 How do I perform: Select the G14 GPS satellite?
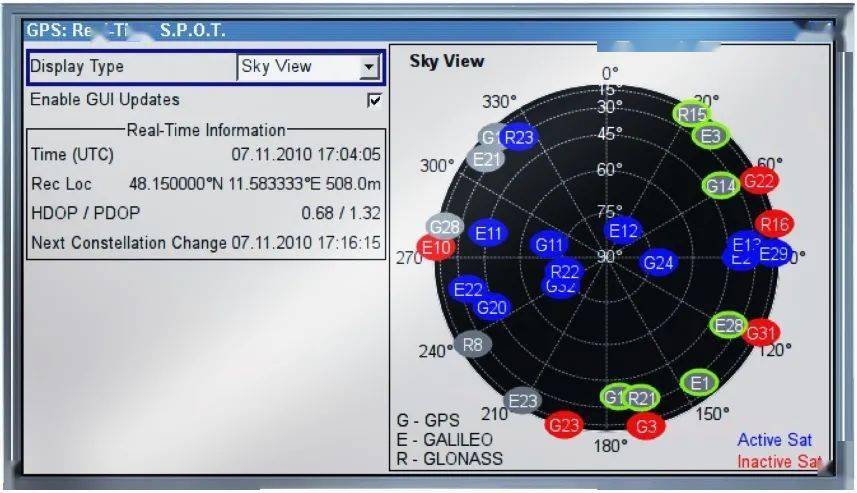(x=720, y=185)
